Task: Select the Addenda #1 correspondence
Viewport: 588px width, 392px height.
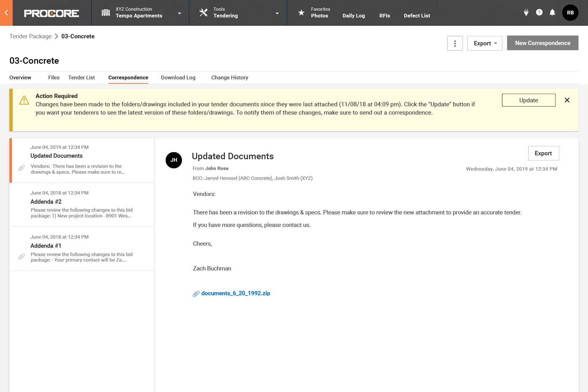Action: [82, 249]
